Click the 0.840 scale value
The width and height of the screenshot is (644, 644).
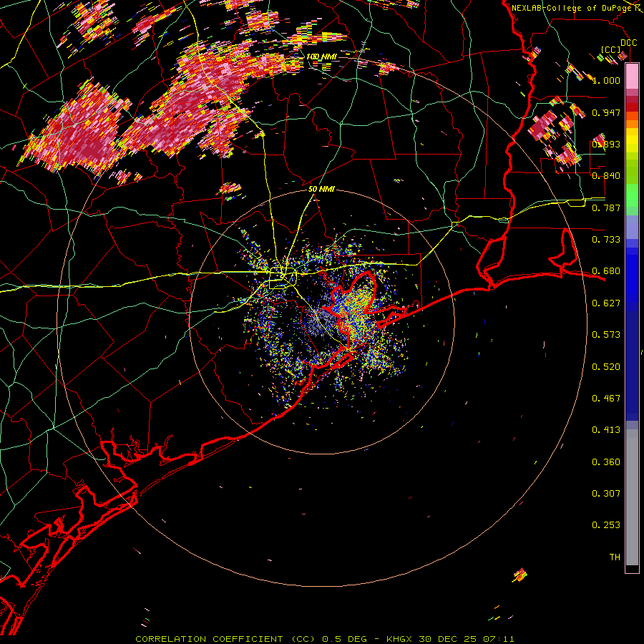click(x=606, y=176)
